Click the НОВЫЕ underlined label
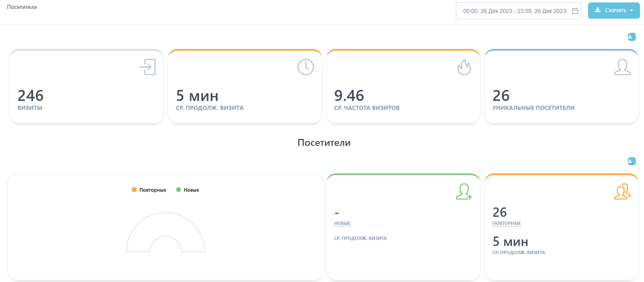Viewport: 644px width, 282px height. [x=342, y=223]
